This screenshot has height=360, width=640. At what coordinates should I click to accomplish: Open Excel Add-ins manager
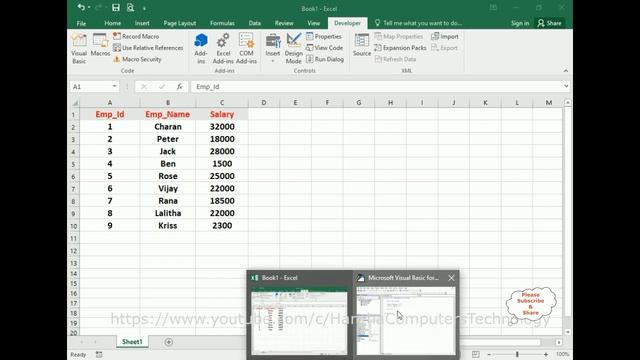(223, 49)
